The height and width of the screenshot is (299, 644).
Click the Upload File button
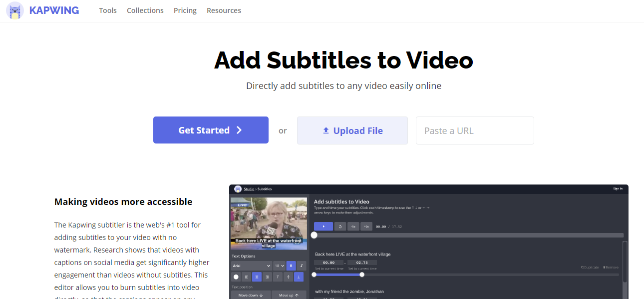(352, 130)
